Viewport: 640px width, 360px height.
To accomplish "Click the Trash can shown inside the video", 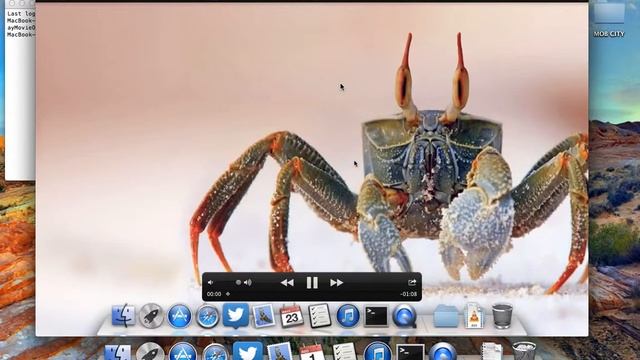I will [502, 316].
